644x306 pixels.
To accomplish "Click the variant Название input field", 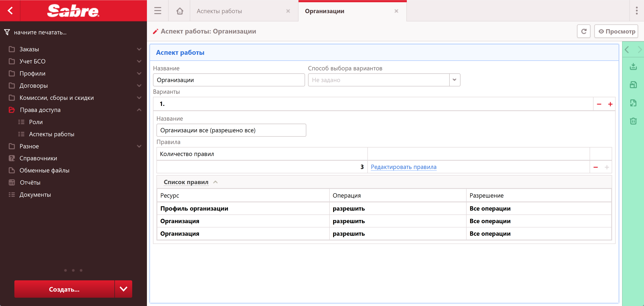I will (x=231, y=130).
